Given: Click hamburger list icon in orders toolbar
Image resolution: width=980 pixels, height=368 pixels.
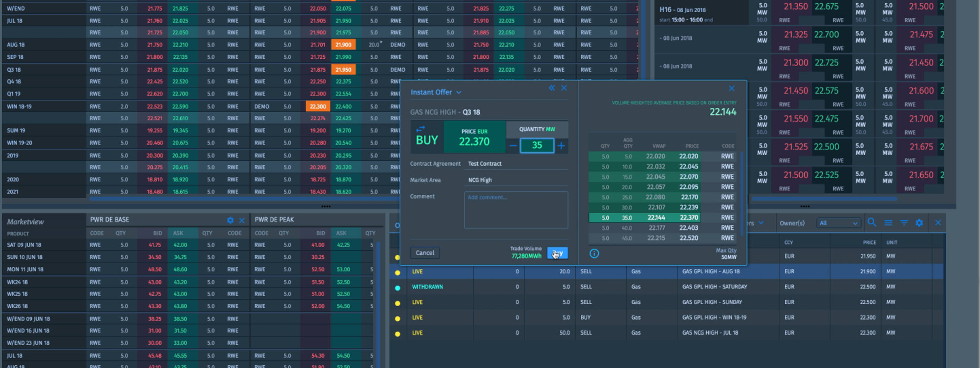Looking at the screenshot, I should pos(888,223).
